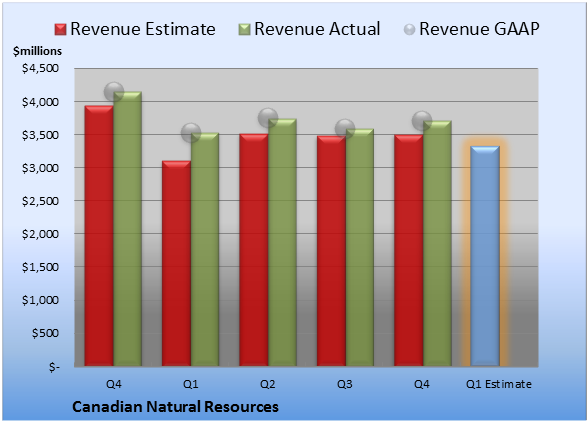Click the gray Revenue GAAP legend marker
Image resolution: width=588 pixels, height=422 pixels.
coord(410,30)
